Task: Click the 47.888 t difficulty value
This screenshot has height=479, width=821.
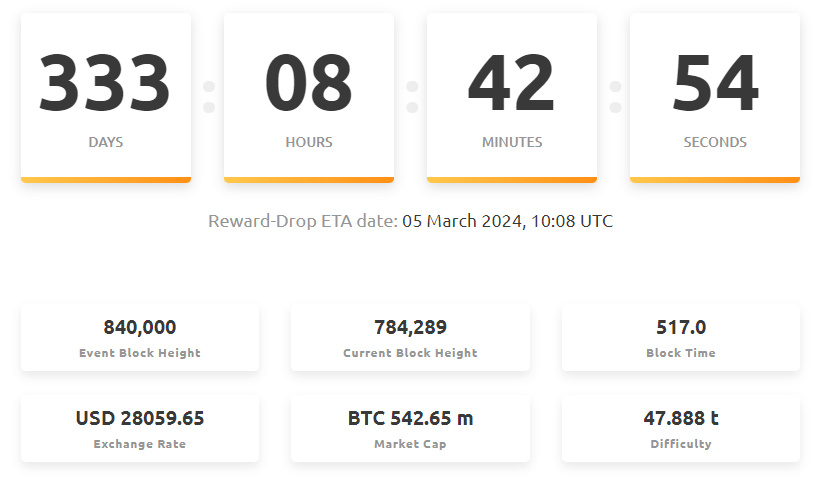Action: point(681,418)
